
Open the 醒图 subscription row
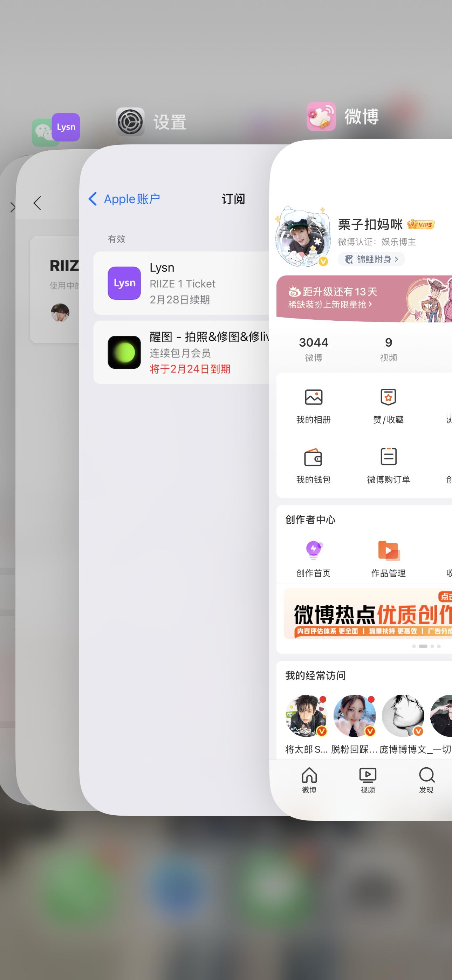182,352
